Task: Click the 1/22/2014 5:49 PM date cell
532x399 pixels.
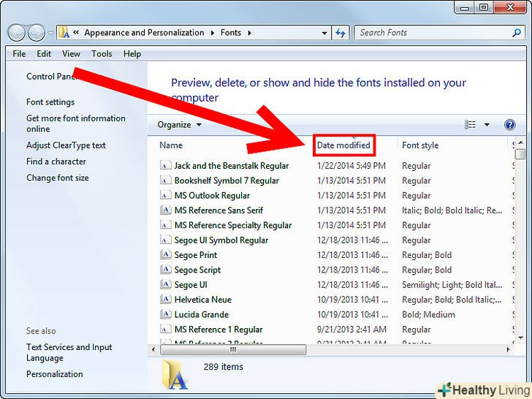Action: 351,166
